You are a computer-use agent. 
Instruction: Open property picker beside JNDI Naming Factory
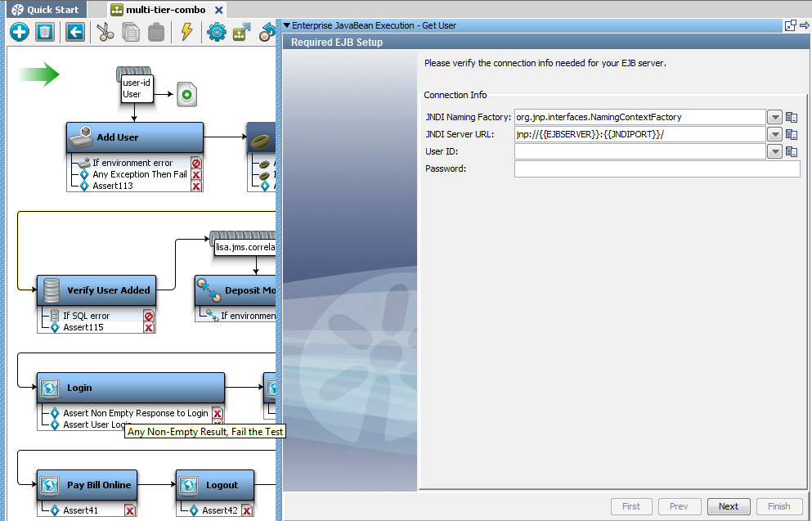click(x=792, y=117)
